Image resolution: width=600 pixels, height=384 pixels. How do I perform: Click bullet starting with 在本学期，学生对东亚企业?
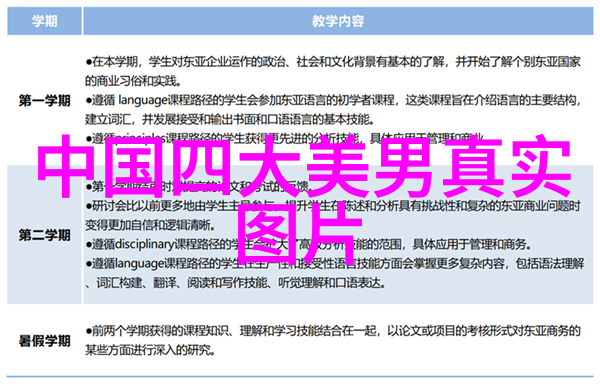333,62
